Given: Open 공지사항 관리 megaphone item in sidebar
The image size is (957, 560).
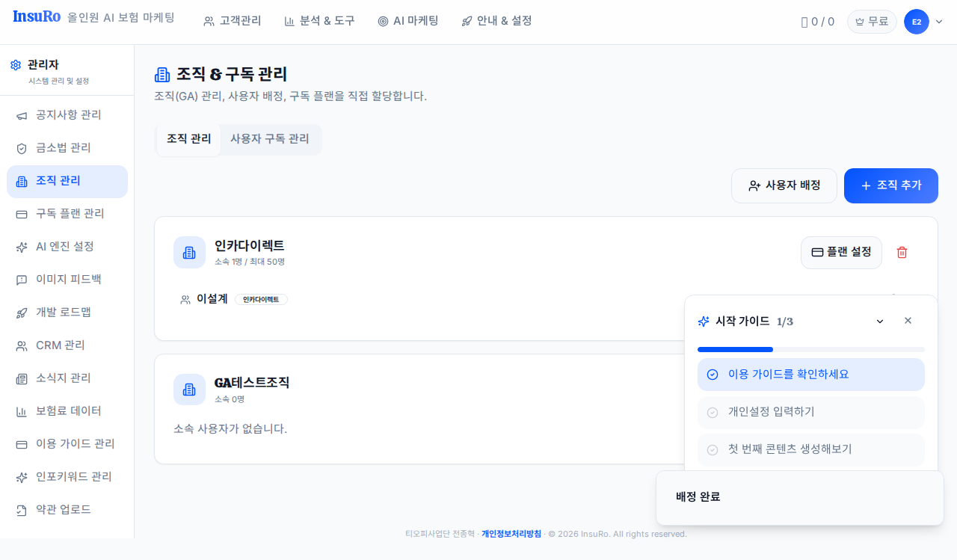Looking at the screenshot, I should (x=67, y=115).
